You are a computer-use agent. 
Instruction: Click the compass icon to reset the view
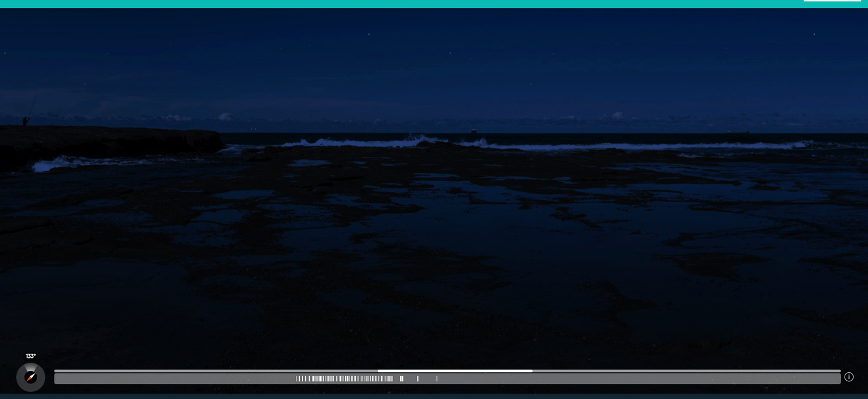click(31, 377)
